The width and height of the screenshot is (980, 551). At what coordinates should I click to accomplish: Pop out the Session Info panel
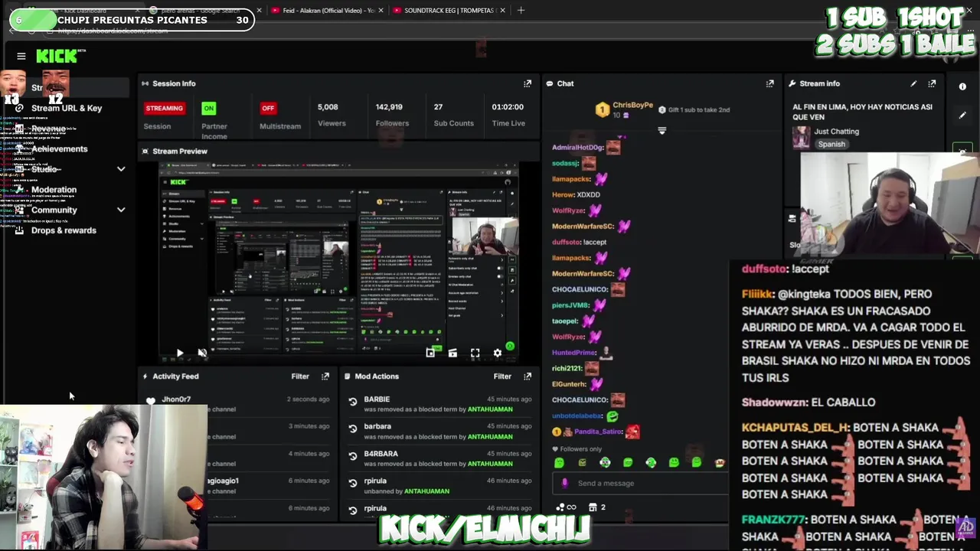528,83
